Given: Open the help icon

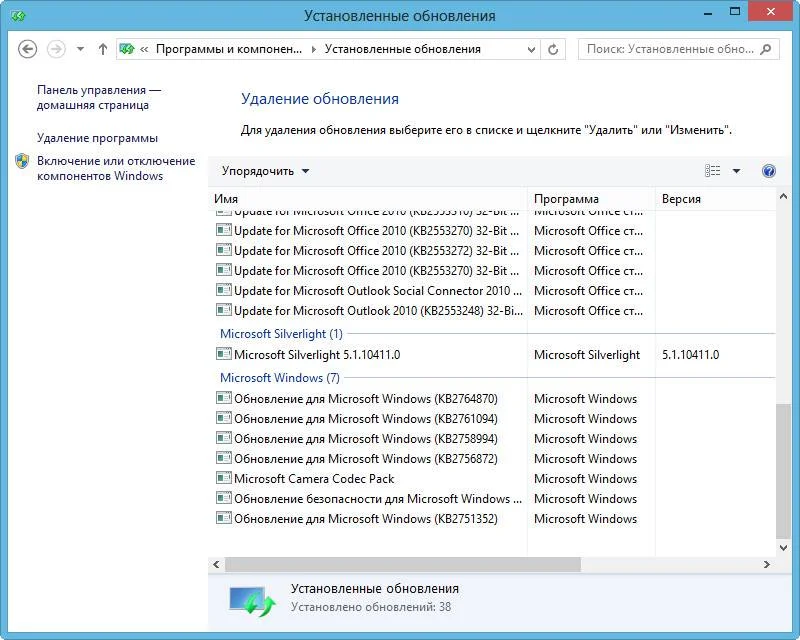Looking at the screenshot, I should (x=768, y=171).
